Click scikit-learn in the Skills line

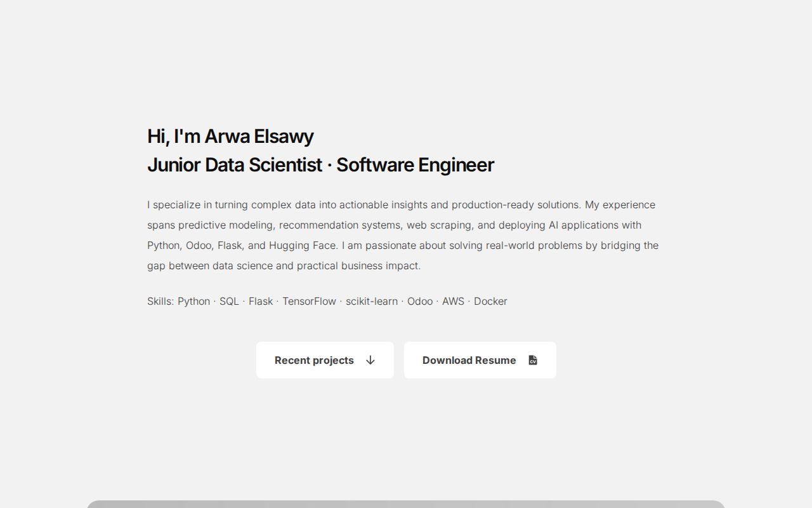pos(371,301)
